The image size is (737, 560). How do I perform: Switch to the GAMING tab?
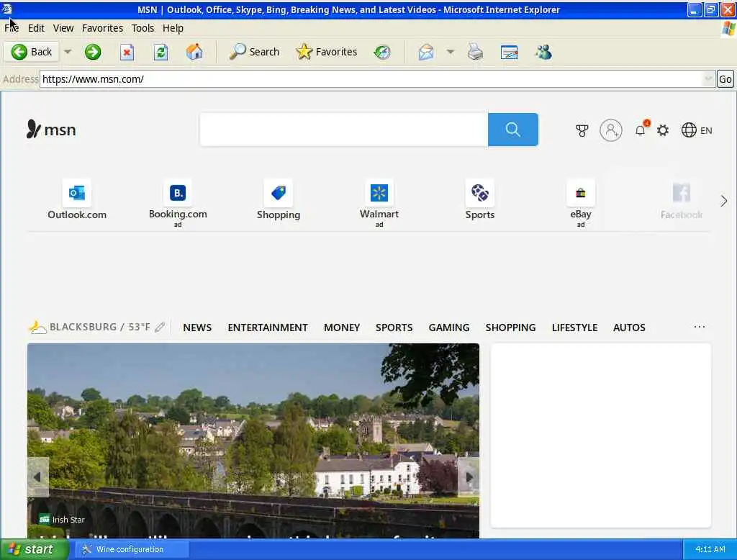(x=449, y=328)
